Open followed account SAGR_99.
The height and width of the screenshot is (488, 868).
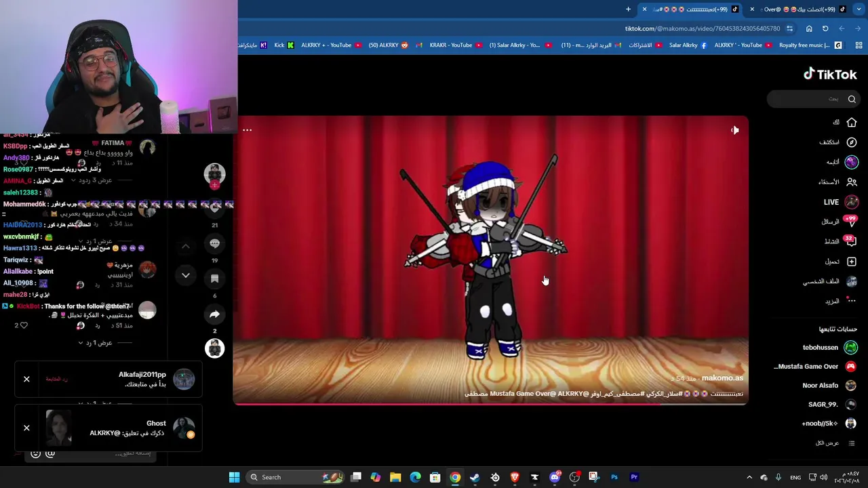[833, 405]
